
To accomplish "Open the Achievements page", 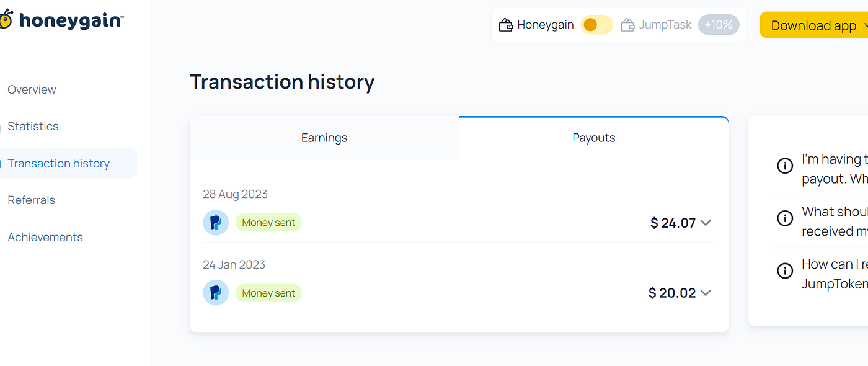I will coord(45,238).
